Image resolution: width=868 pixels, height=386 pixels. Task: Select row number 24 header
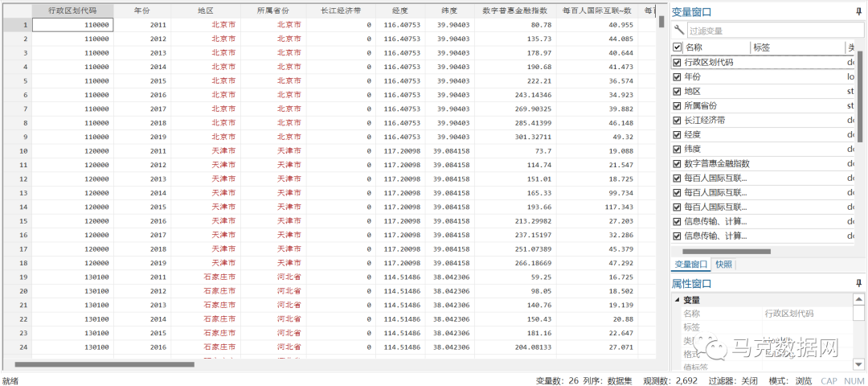(x=16, y=347)
